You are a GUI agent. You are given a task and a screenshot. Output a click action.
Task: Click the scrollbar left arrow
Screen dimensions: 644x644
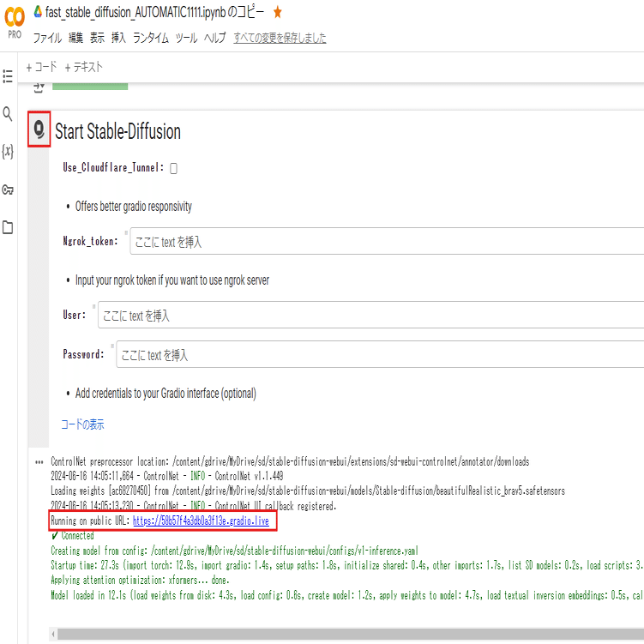[53, 634]
